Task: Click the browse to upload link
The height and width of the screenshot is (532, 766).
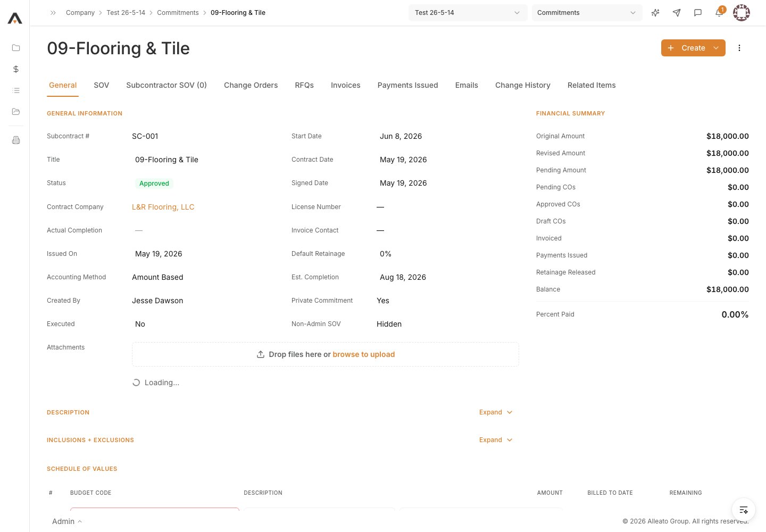Action: (364, 354)
